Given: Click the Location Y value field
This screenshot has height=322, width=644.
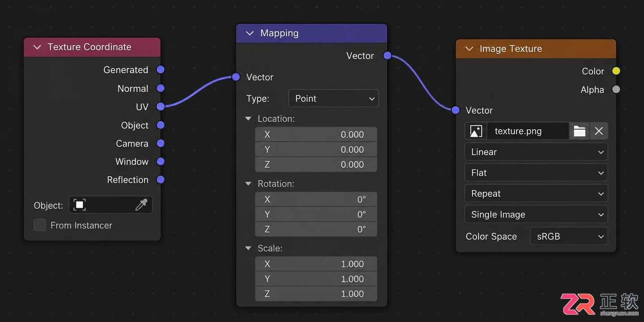Looking at the screenshot, I should pyautogui.click(x=316, y=149).
